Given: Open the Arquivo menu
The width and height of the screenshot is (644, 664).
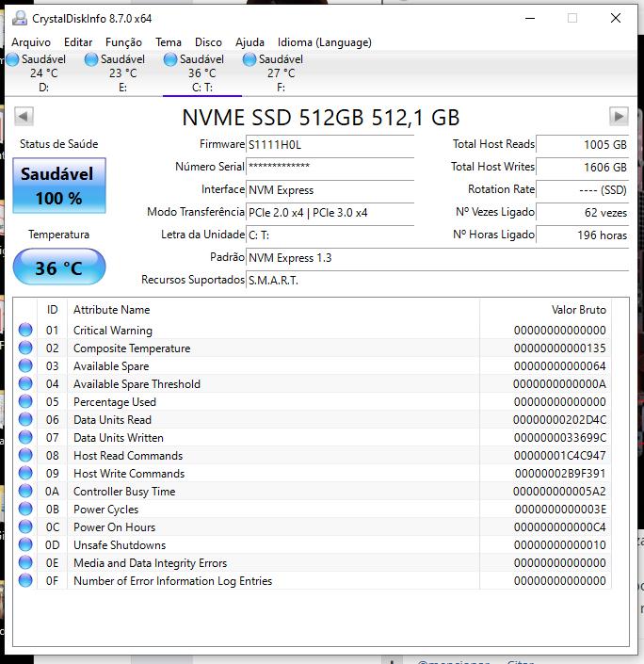Looking at the screenshot, I should click(31, 42).
